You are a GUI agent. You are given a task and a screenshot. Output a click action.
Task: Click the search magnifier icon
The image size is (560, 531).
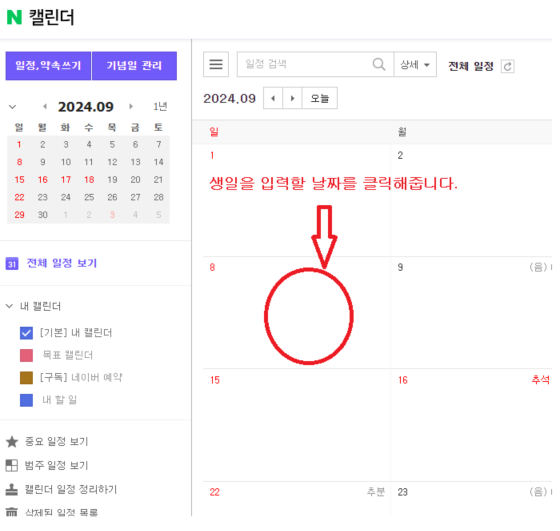(x=379, y=64)
